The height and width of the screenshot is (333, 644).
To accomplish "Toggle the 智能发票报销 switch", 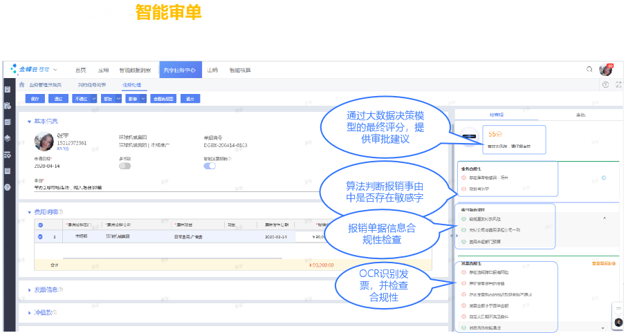I will (x=210, y=166).
